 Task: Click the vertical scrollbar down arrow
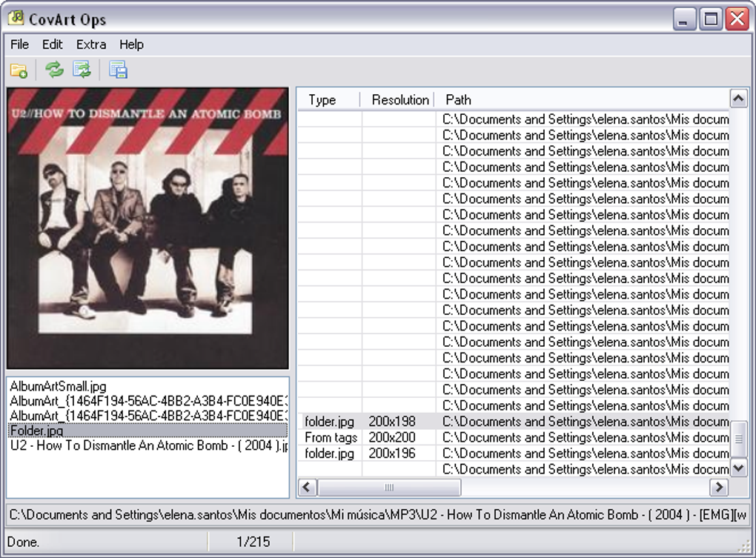(739, 468)
